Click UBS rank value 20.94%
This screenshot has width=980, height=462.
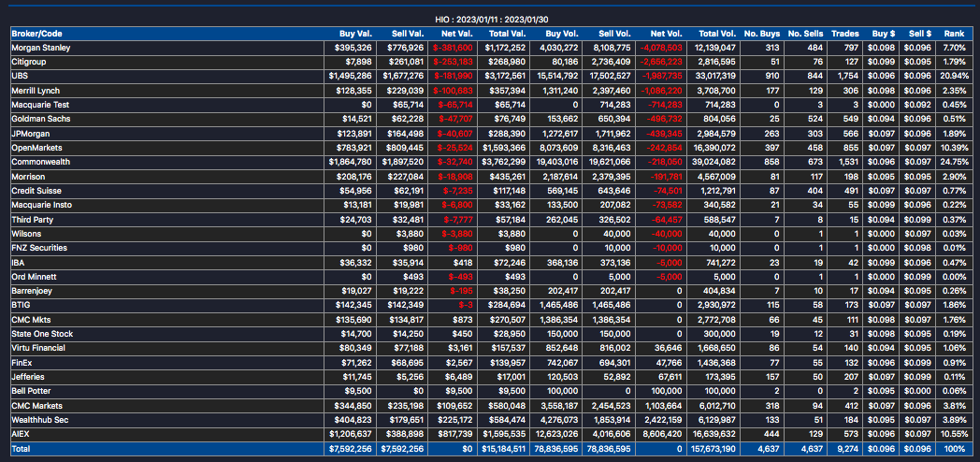[953, 76]
